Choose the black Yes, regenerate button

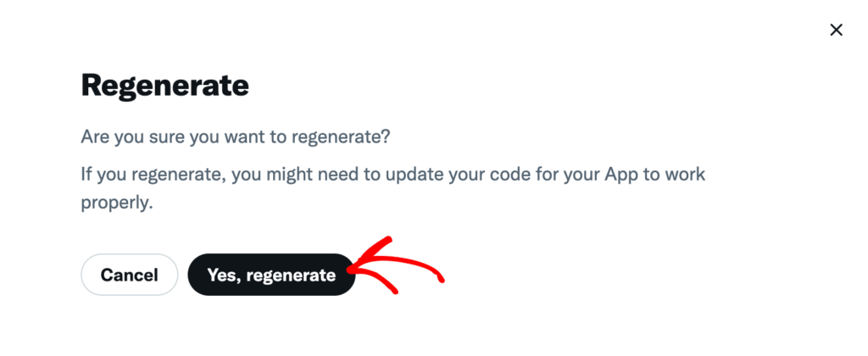tap(271, 275)
